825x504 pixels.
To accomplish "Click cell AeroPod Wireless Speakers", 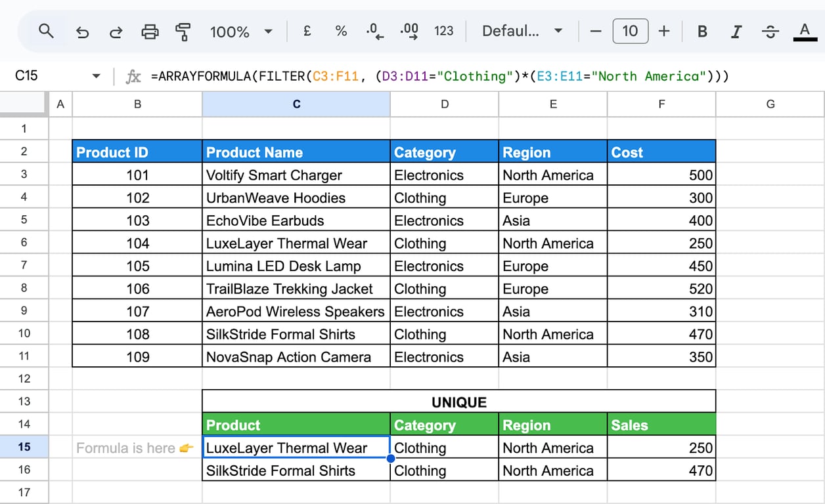I will pos(296,311).
